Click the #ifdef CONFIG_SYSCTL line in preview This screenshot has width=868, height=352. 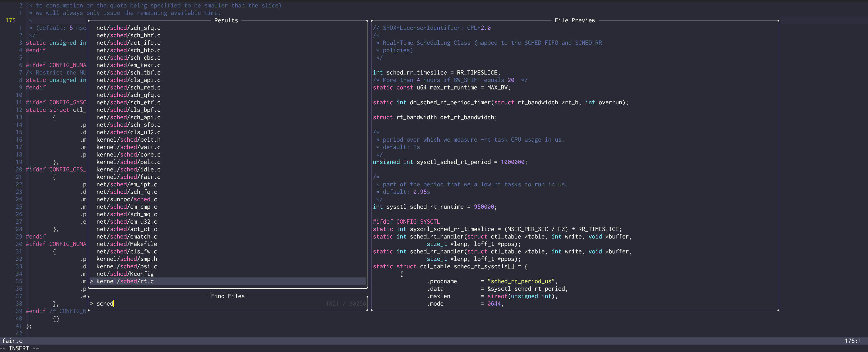[x=406, y=222]
